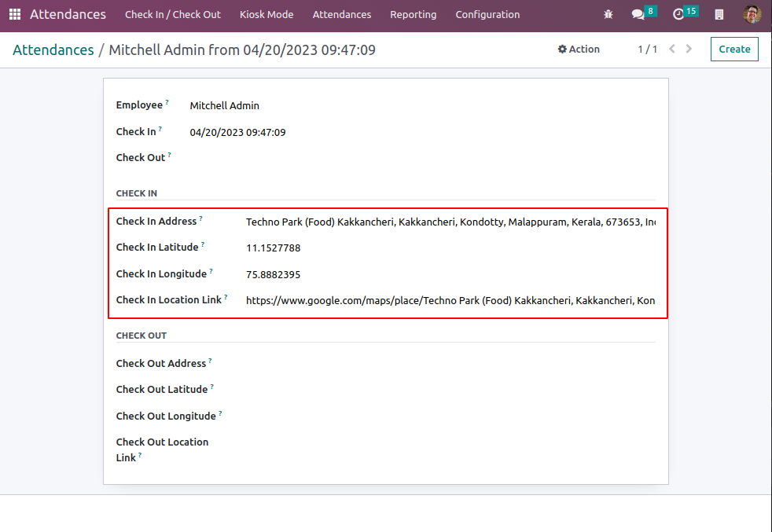Open the user avatar menu
Viewport: 772px width, 532px height.
pyautogui.click(x=752, y=14)
